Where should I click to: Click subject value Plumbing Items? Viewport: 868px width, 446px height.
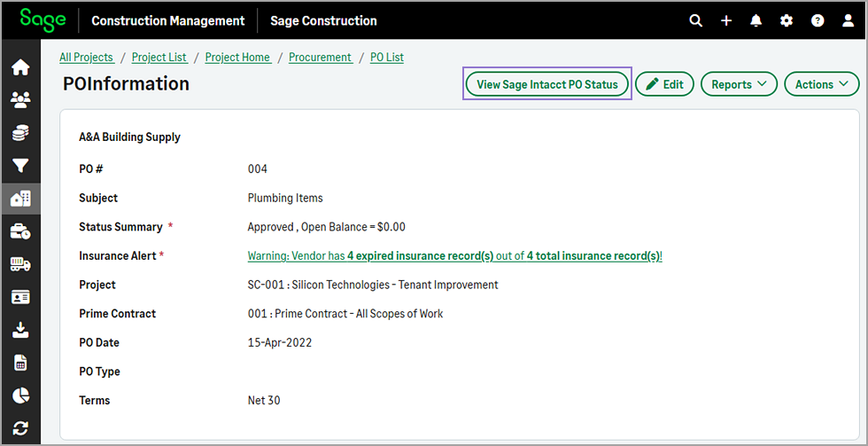coord(285,198)
